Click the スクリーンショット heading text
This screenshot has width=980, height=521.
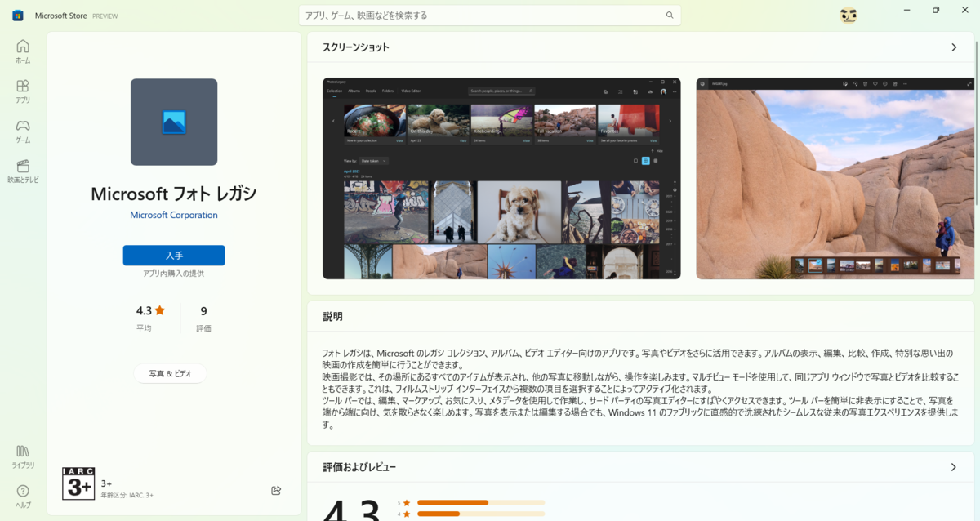click(x=356, y=47)
